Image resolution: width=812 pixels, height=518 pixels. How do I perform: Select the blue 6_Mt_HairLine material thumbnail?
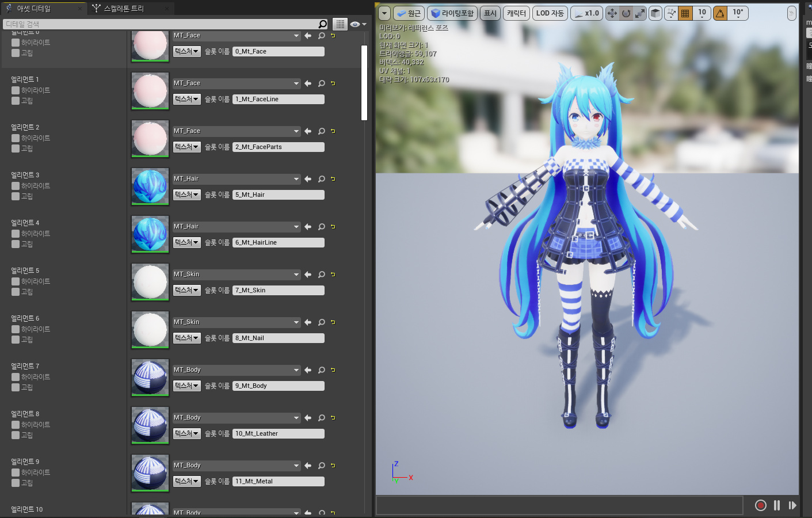click(150, 234)
